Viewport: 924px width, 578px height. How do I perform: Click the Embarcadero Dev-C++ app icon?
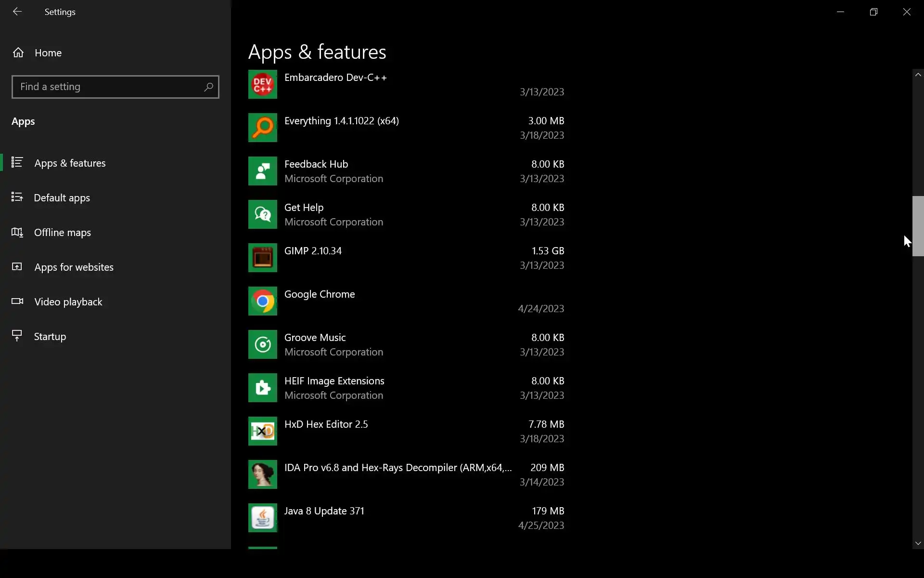coord(262,84)
